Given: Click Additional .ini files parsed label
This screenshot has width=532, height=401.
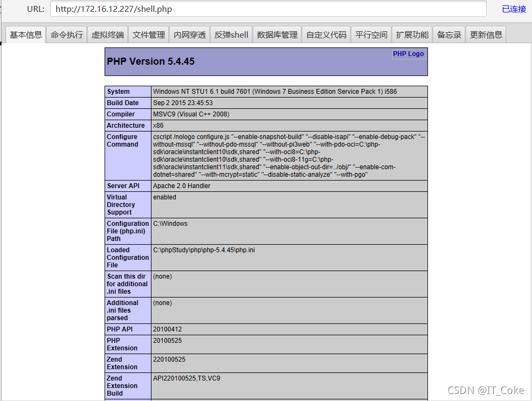Looking at the screenshot, I should click(x=122, y=310).
